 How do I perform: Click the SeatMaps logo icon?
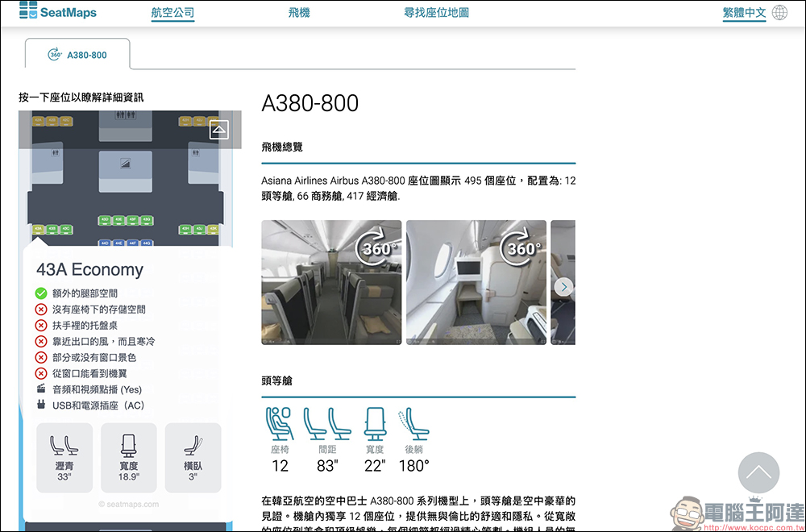29,12
